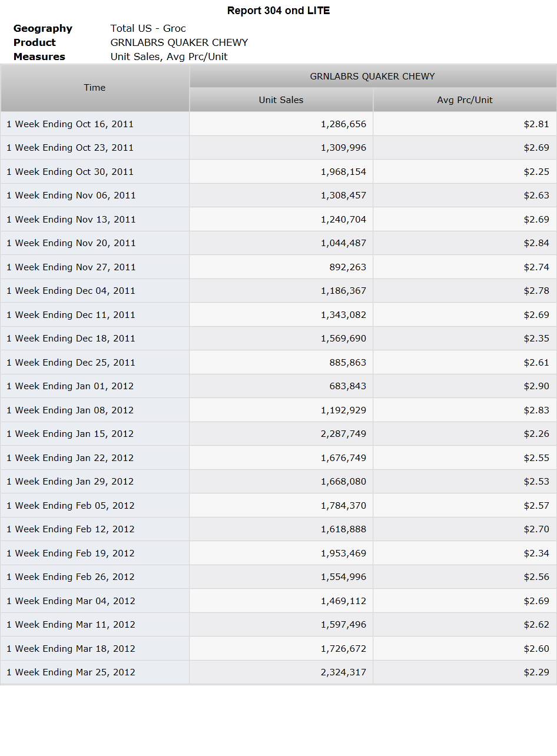
Task: Select row 1 Week Ending Feb 19, 2012
Action: coord(278,553)
